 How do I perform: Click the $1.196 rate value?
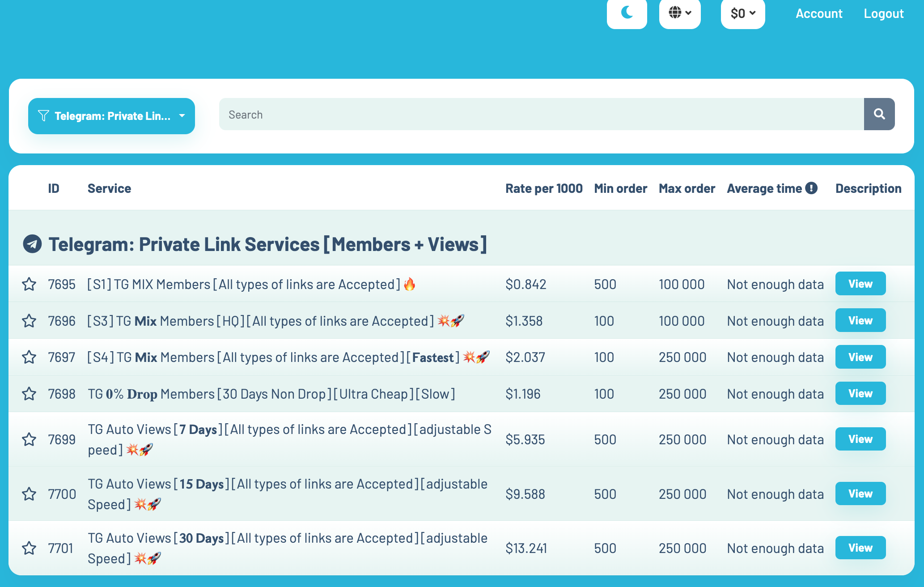click(x=523, y=394)
